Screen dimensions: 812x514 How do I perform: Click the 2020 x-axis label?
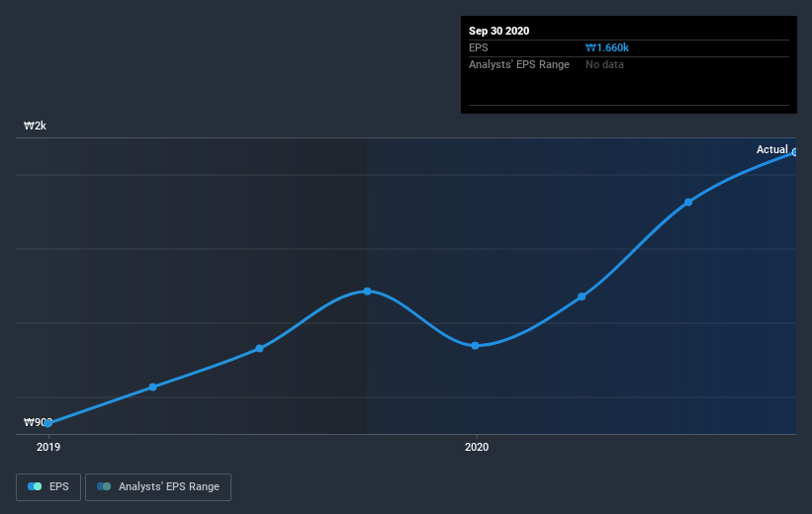(477, 447)
